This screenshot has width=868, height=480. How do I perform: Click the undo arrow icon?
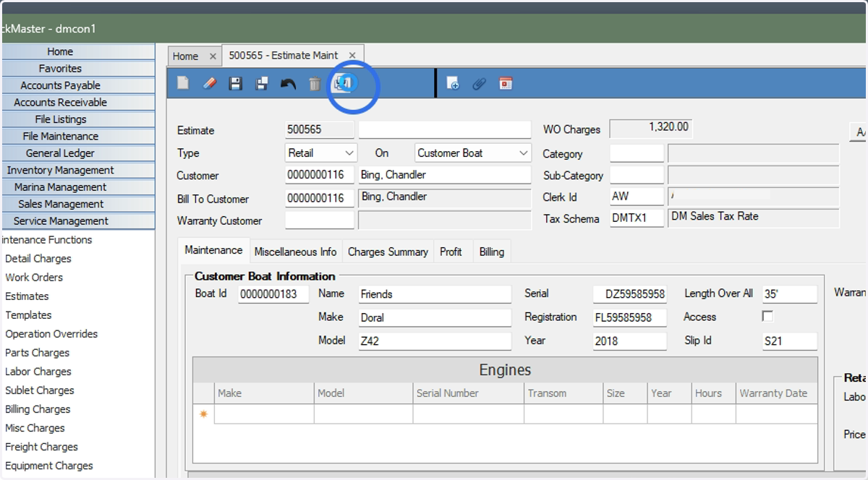289,84
